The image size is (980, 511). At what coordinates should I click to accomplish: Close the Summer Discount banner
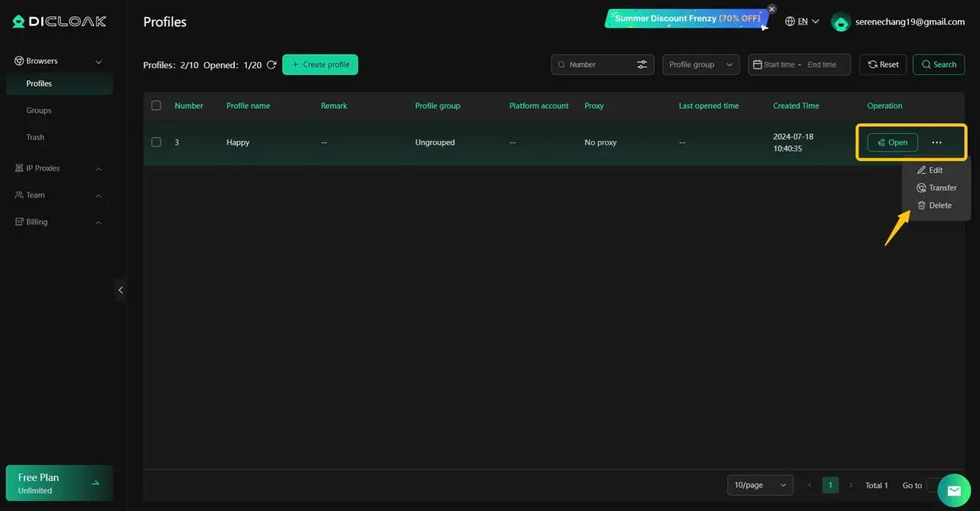click(x=772, y=9)
